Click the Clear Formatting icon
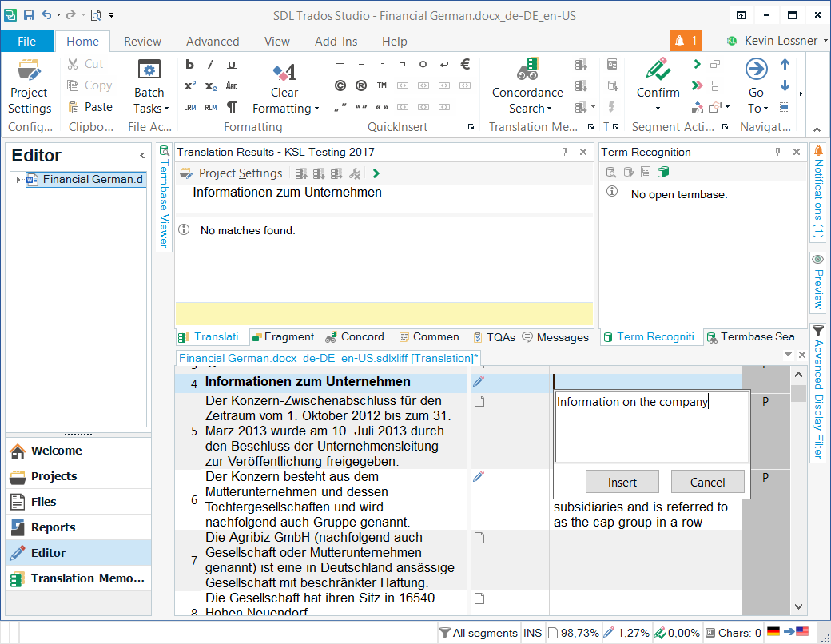Viewport: 831px width, 644px height. click(x=284, y=72)
